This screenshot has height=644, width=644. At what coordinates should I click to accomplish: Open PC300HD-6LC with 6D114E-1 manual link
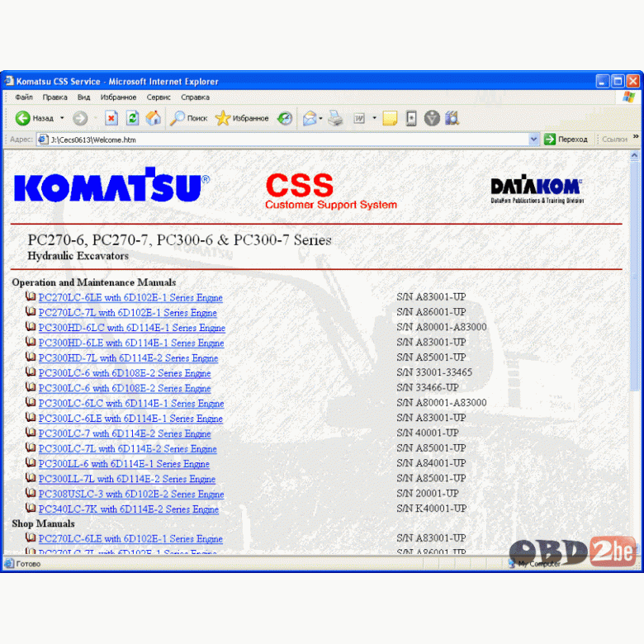tap(132, 328)
